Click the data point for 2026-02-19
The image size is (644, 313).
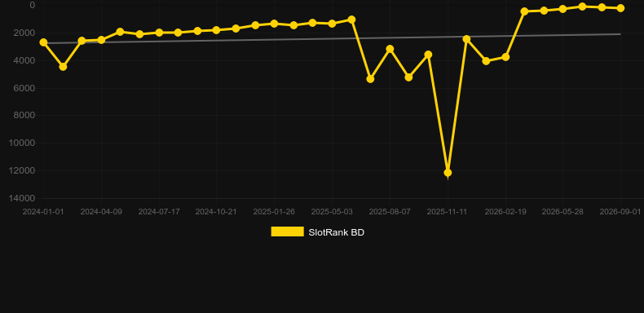point(505,57)
